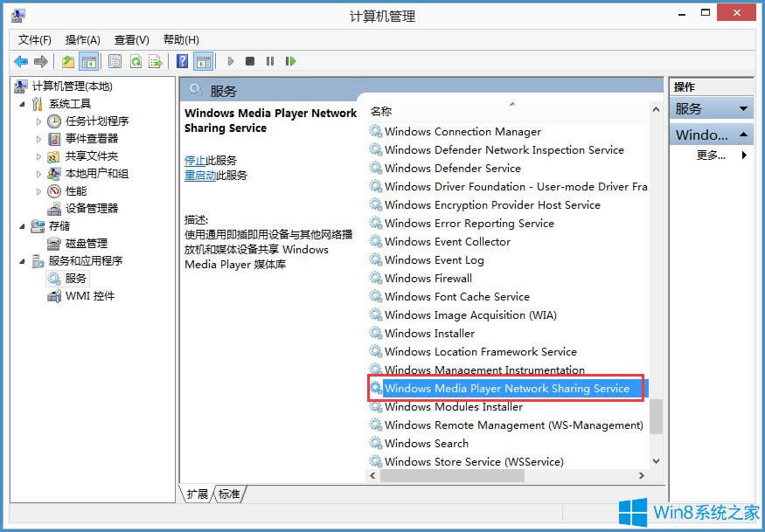Start the service with the green play icon
The height and width of the screenshot is (532, 765).
(231, 61)
